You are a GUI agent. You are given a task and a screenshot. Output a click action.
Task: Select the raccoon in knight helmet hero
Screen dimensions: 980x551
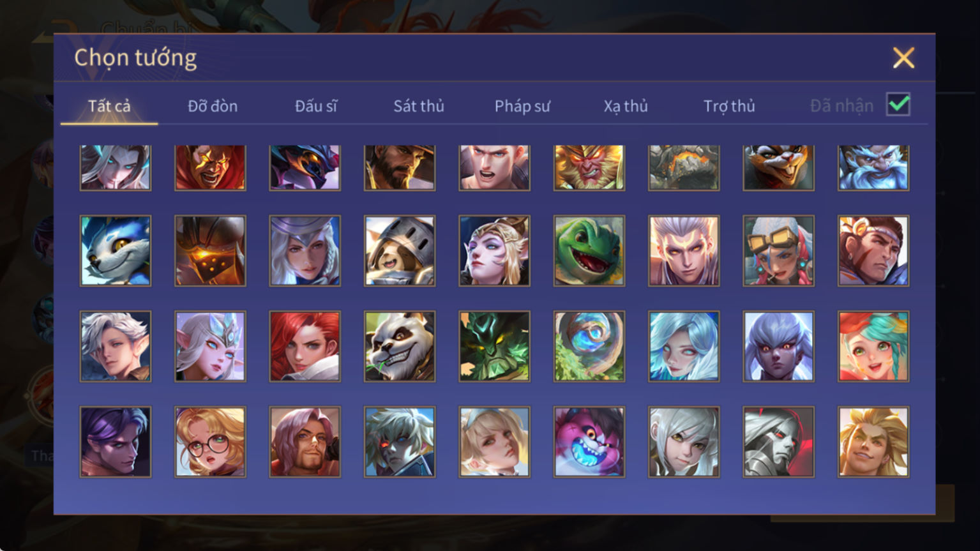click(x=400, y=250)
